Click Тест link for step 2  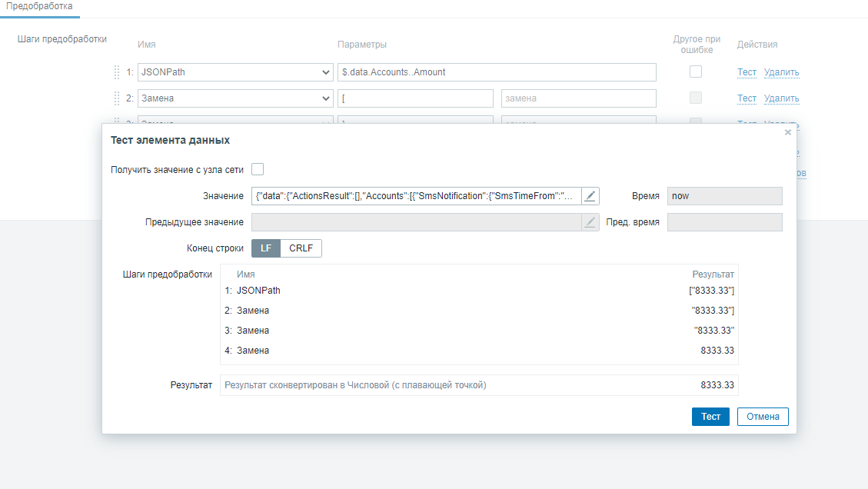(747, 98)
